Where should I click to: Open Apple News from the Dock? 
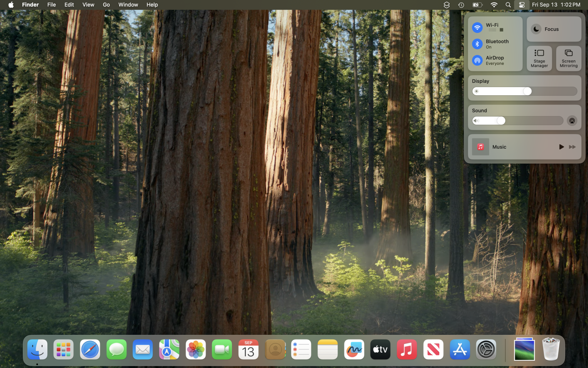pyautogui.click(x=433, y=349)
